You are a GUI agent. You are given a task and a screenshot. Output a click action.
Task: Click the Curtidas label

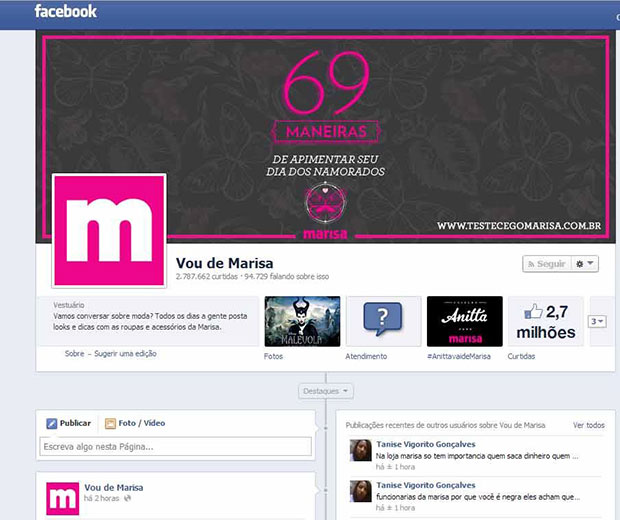(x=521, y=356)
